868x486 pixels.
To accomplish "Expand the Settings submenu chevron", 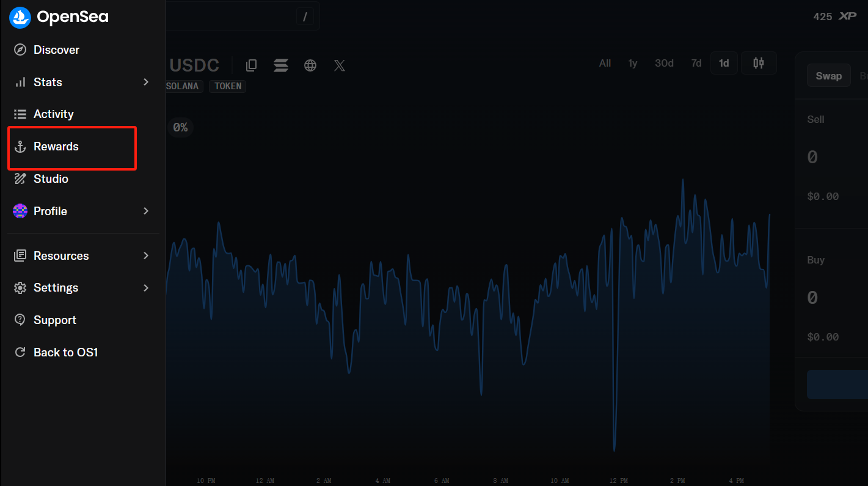I will [146, 288].
